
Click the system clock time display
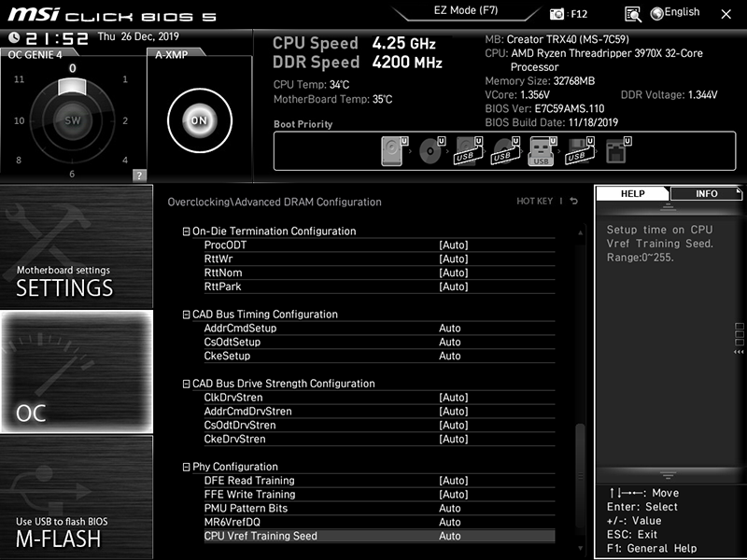tap(57, 38)
